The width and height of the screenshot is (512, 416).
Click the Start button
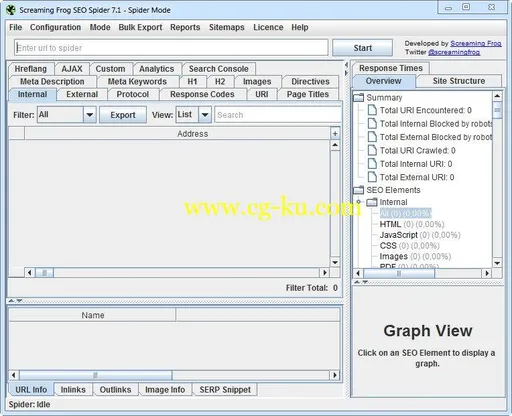(x=363, y=48)
